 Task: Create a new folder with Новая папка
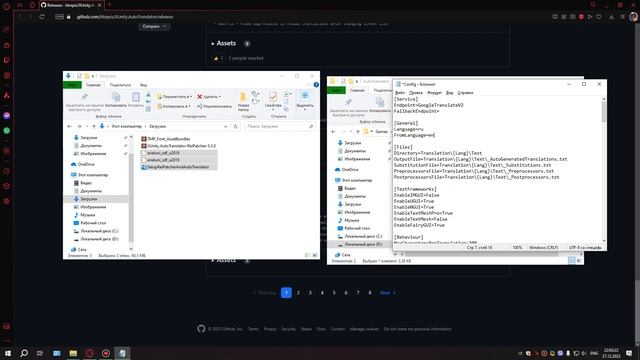point(243,102)
